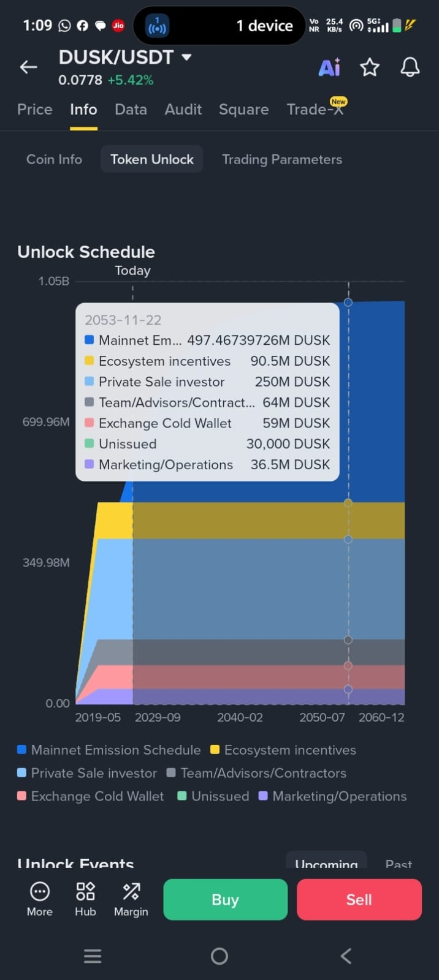Select the Trading Parameters sub-tab

(282, 159)
